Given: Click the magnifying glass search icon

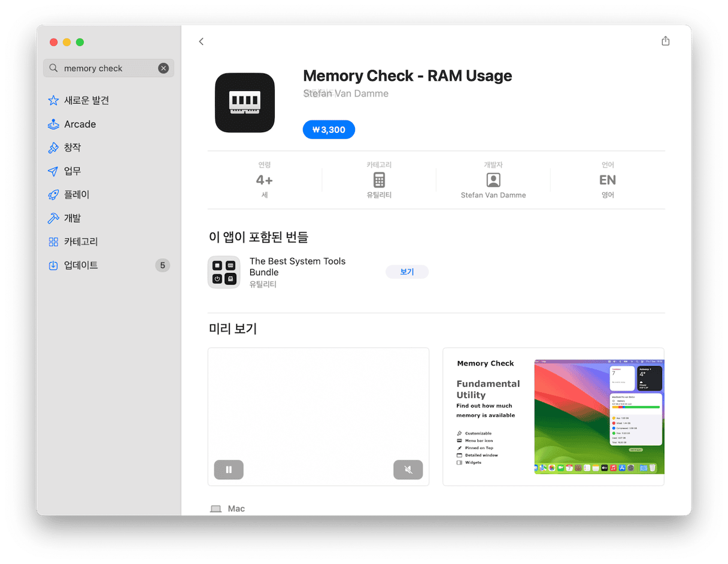Looking at the screenshot, I should coord(53,68).
